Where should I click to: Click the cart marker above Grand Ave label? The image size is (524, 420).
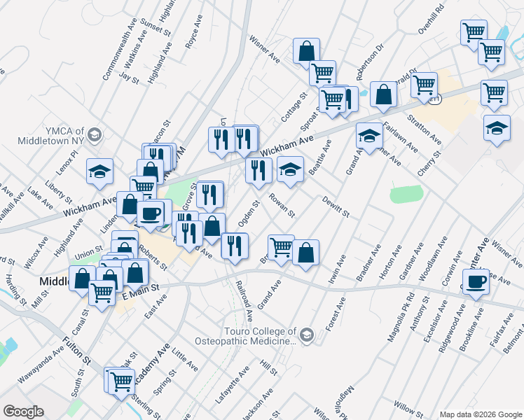pyautogui.click(x=281, y=248)
